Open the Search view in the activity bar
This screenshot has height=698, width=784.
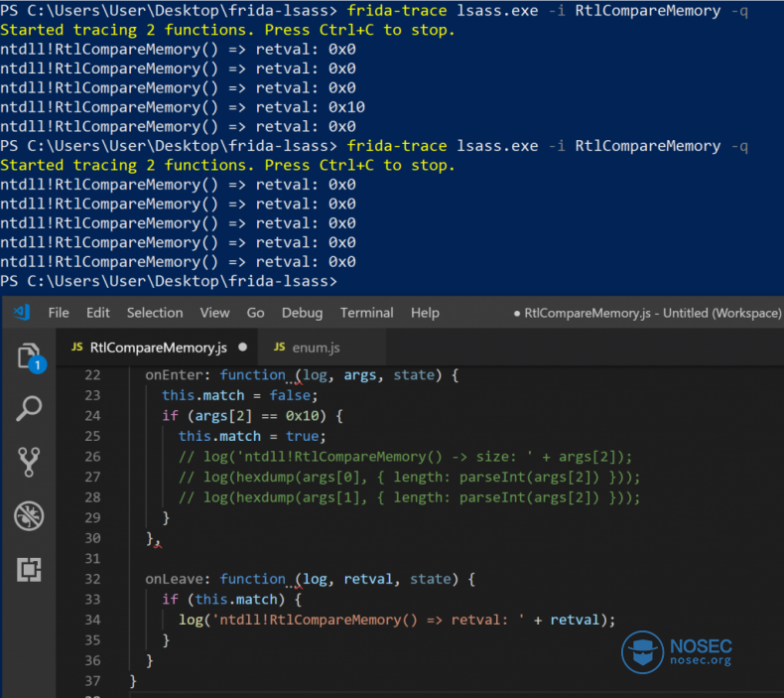click(29, 408)
